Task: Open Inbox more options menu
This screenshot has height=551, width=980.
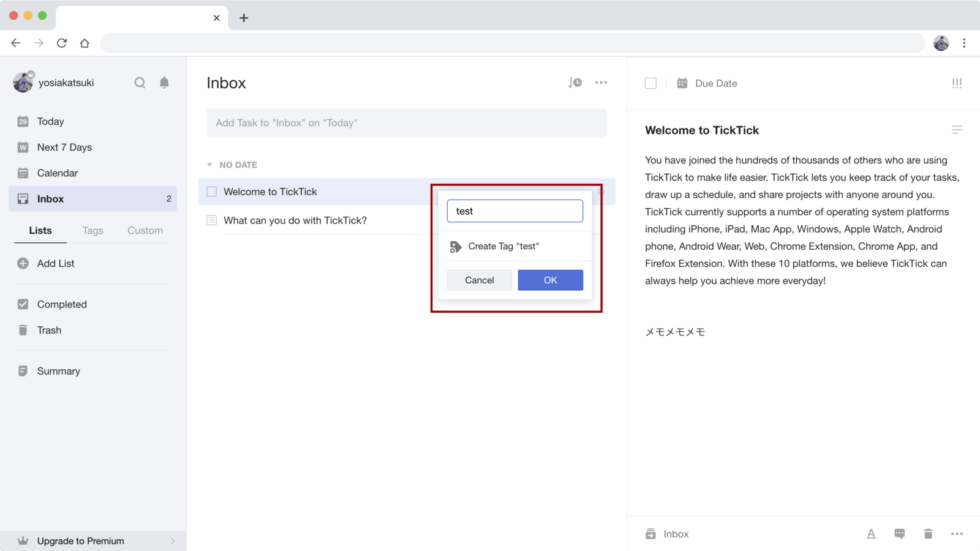Action: 601,83
